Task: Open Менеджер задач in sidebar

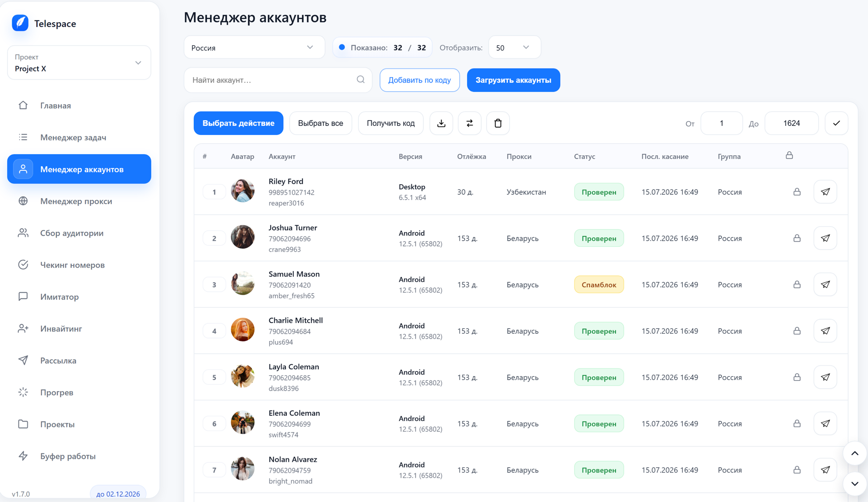Action: tap(79, 137)
